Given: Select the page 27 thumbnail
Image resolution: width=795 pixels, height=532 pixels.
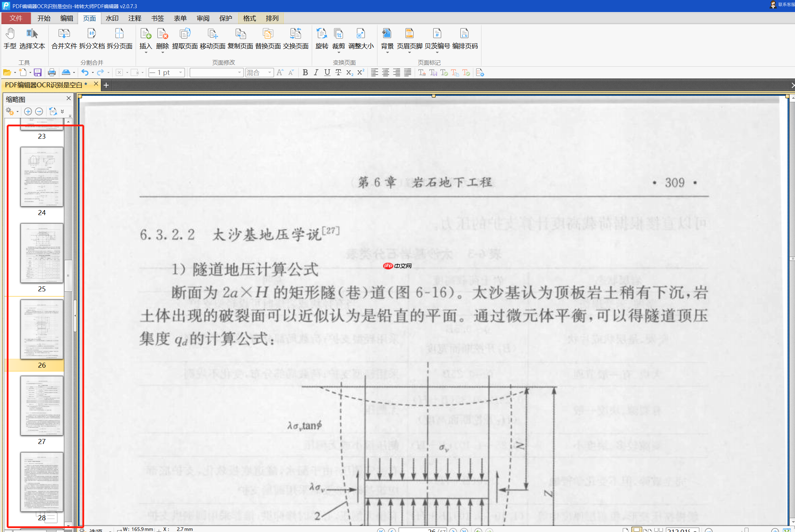Looking at the screenshot, I should pos(42,406).
